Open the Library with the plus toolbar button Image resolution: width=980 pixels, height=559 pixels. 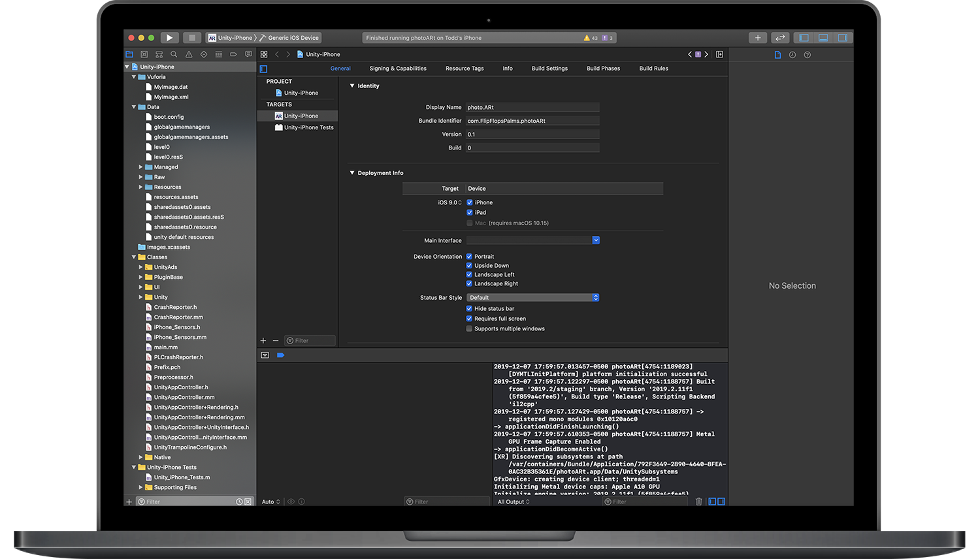pos(758,38)
